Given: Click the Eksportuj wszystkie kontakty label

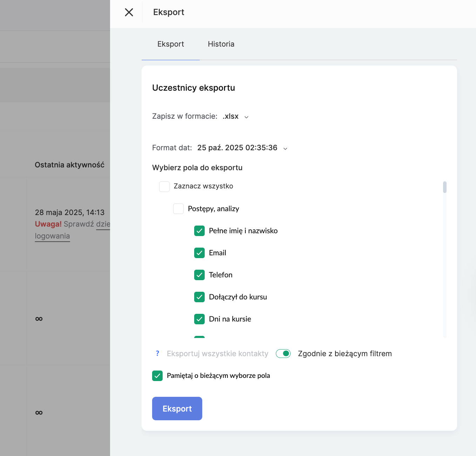Looking at the screenshot, I should (x=217, y=354).
